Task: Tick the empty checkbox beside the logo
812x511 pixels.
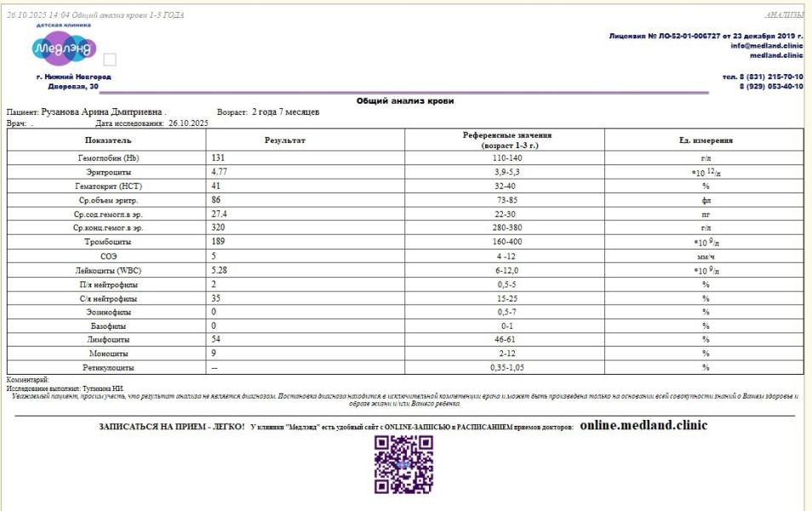Action: (x=110, y=60)
